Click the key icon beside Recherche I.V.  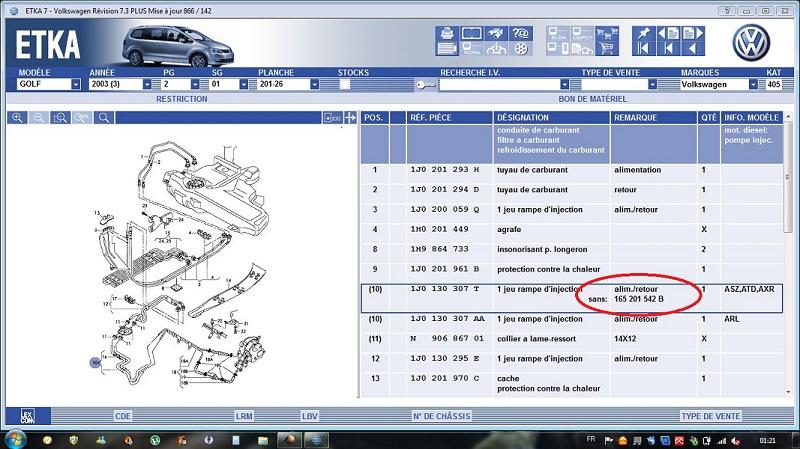click(x=425, y=85)
